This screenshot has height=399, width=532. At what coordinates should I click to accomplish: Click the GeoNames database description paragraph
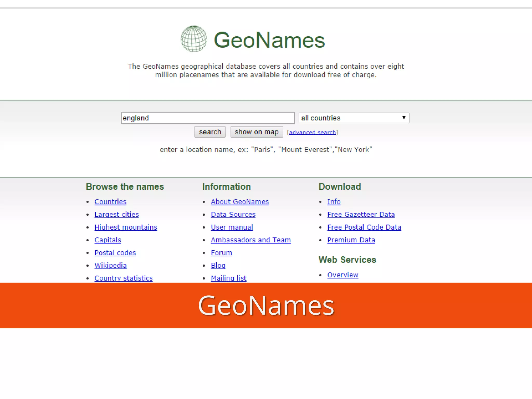coord(266,71)
